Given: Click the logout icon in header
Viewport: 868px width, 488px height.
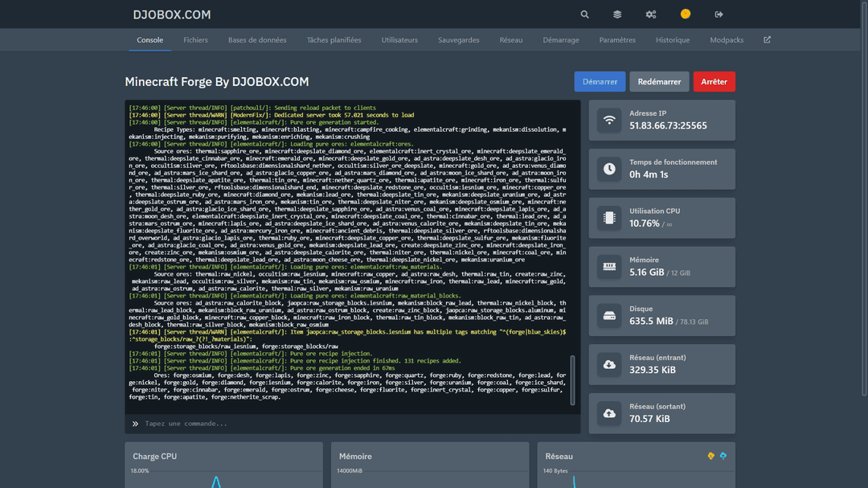Looking at the screenshot, I should [719, 14].
